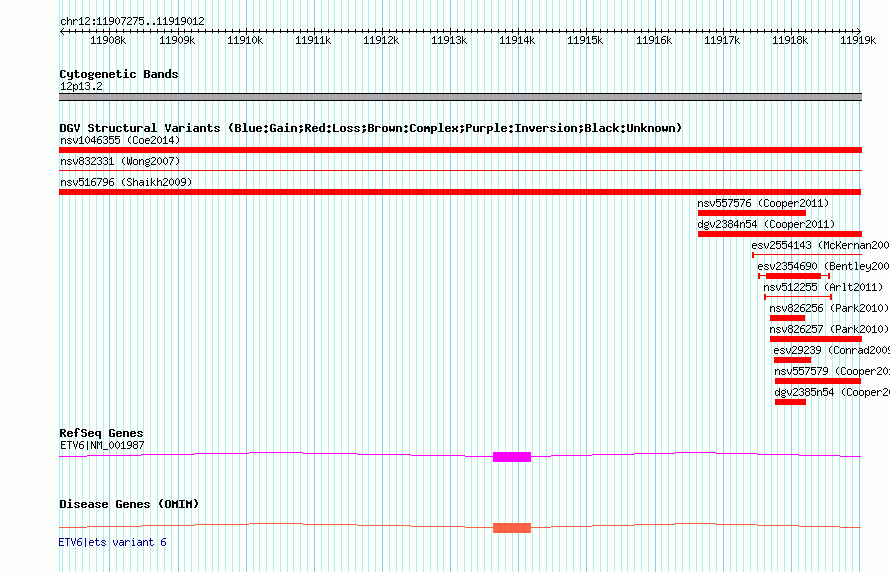Click the 11909k ruler position
Viewport: 890px width, 572px height.
point(177,40)
